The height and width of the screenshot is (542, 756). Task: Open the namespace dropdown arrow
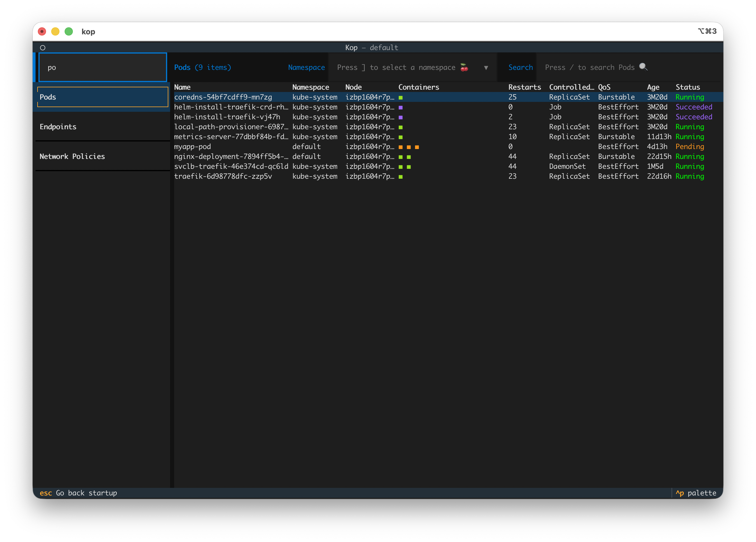point(486,68)
